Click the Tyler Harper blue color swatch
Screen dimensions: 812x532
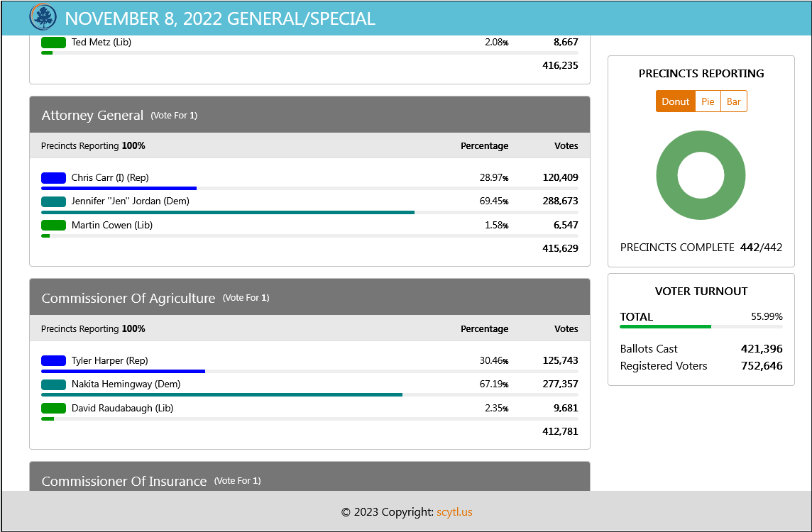tap(53, 361)
